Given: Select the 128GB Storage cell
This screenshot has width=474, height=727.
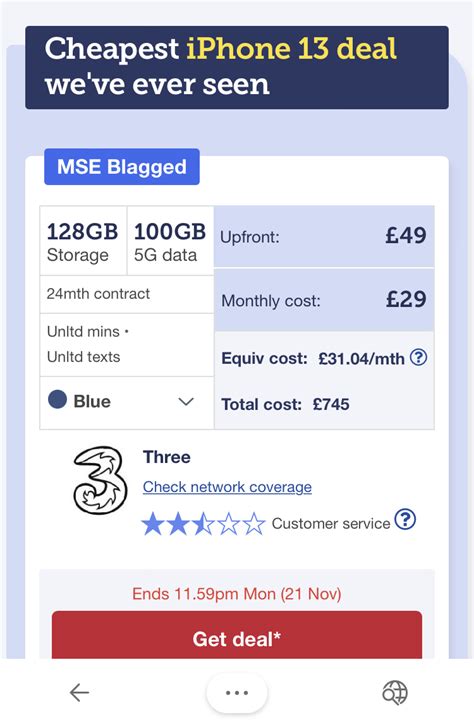Looking at the screenshot, I should pyautogui.click(x=83, y=241).
